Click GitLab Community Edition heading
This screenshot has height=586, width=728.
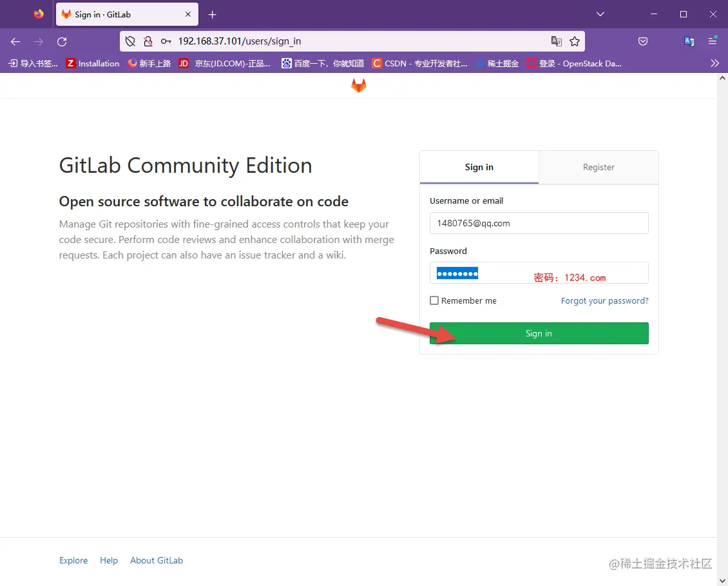pyautogui.click(x=186, y=166)
